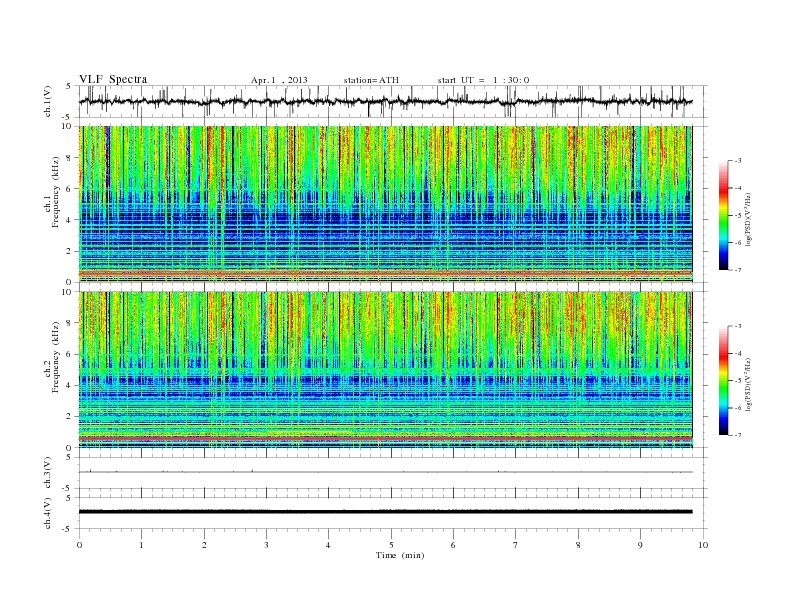Click the ch.1 spectrogram color scale bar
Image resolution: width=792 pixels, height=612 pixels.
pos(723,216)
